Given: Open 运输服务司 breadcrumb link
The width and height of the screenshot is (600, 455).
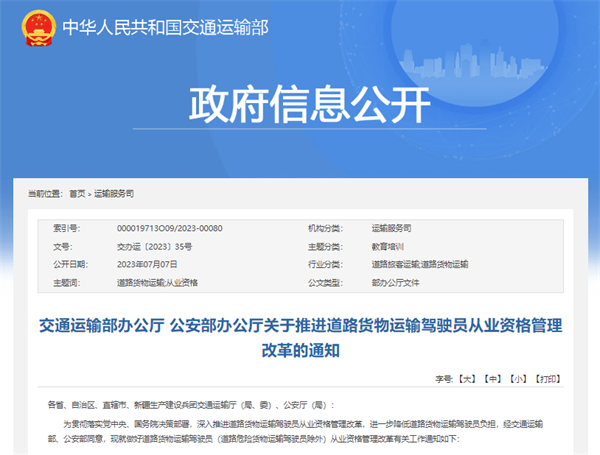Looking at the screenshot, I should [114, 194].
